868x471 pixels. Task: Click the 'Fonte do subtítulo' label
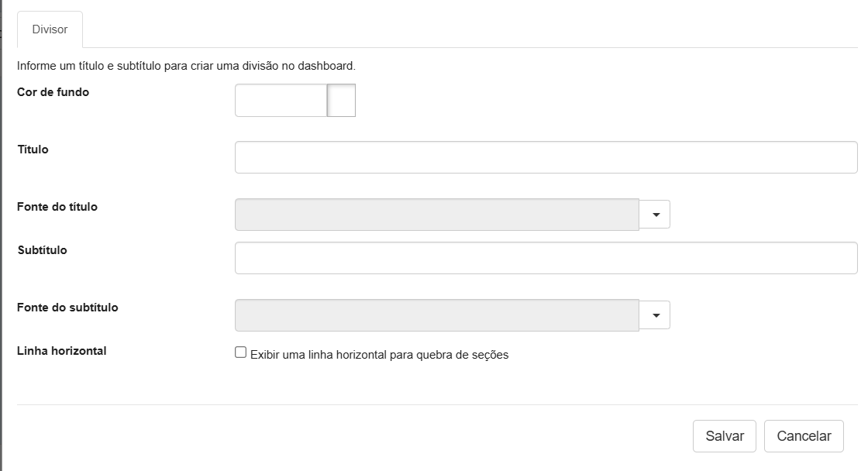click(67, 308)
